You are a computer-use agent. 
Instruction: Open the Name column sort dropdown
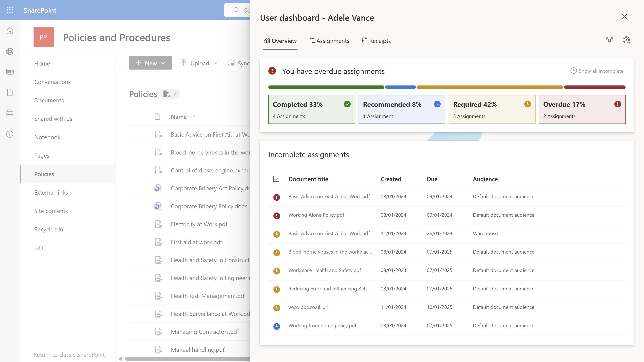193,116
